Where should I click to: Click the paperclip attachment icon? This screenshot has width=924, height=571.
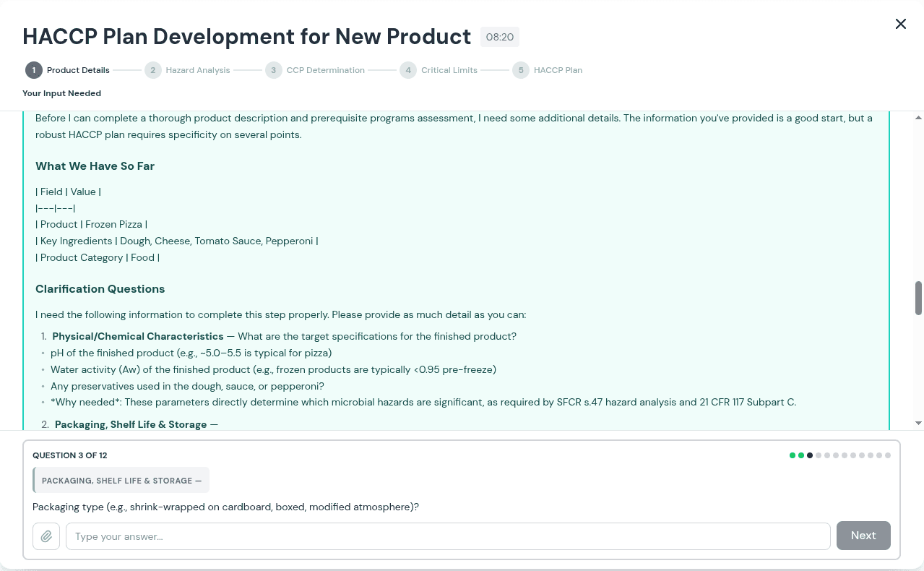pyautogui.click(x=46, y=536)
